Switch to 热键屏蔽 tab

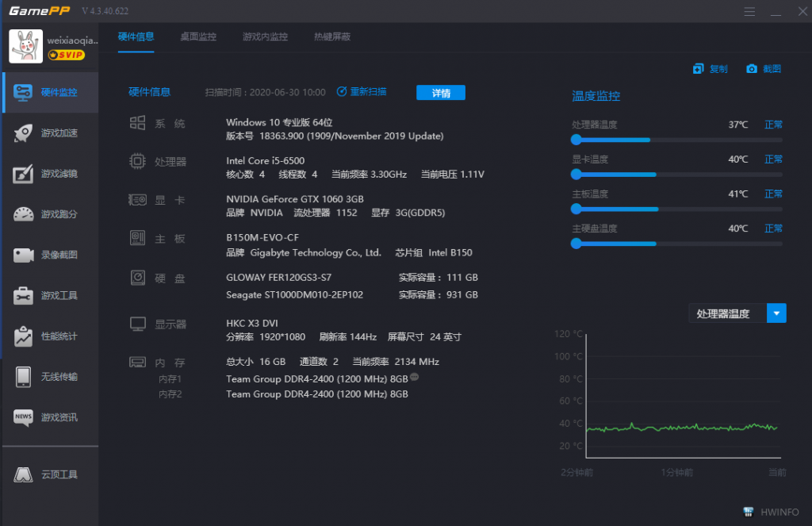[332, 36]
